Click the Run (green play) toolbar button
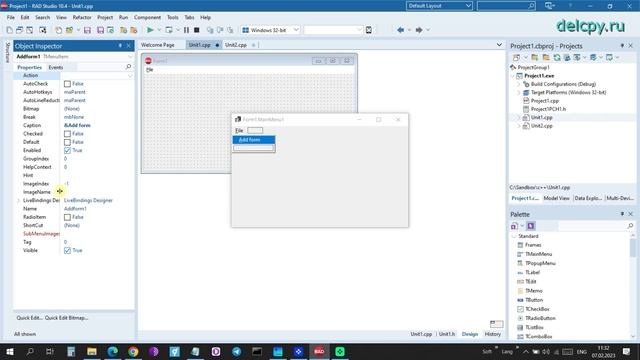Screen dimensions: 640x360 150,30
